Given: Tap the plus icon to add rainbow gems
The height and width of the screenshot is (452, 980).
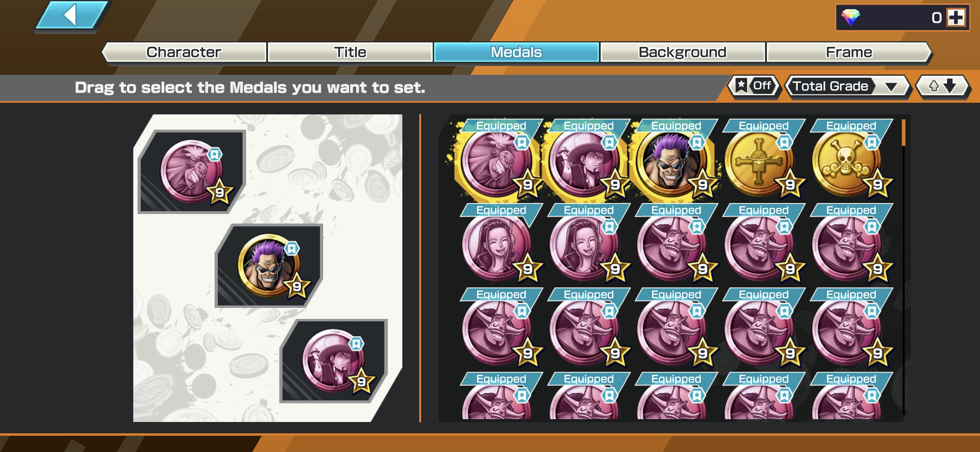Looking at the screenshot, I should coord(956,18).
